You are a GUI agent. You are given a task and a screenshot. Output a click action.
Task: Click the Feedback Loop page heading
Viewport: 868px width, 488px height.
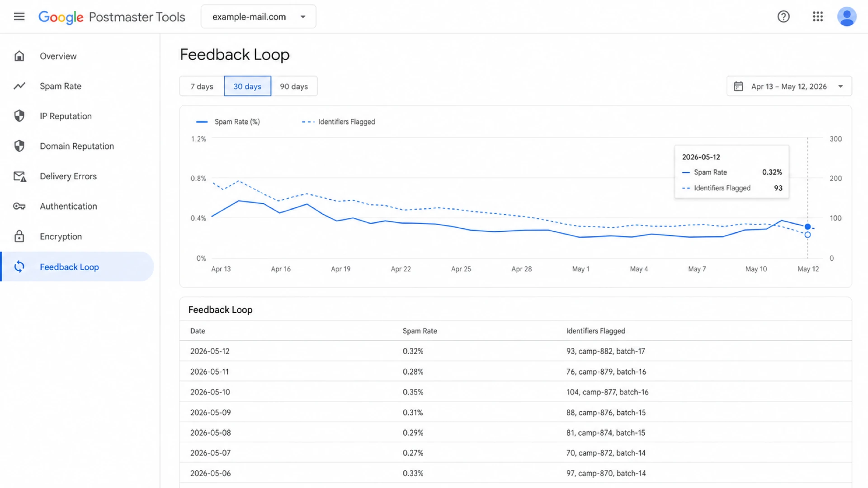[x=235, y=54]
